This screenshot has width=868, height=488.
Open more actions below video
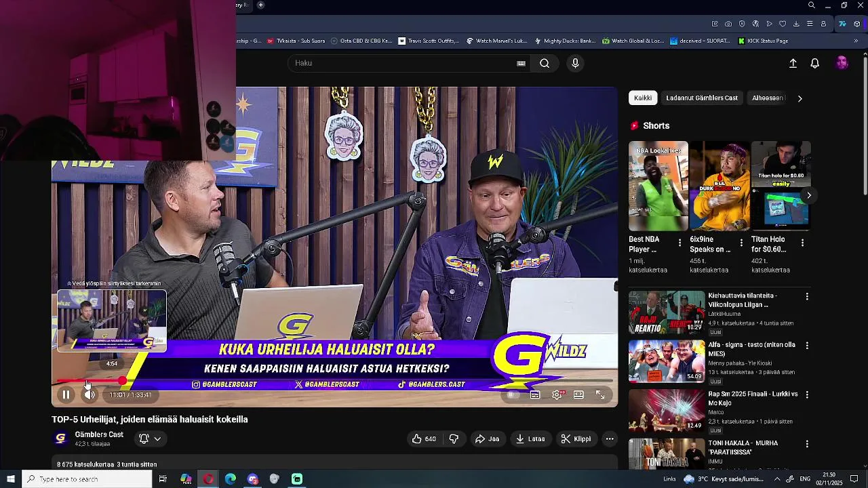[610, 439]
